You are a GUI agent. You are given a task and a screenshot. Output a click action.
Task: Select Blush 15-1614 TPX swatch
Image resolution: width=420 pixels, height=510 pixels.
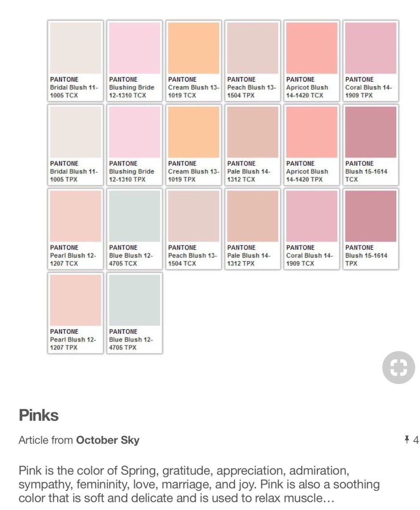(370, 229)
